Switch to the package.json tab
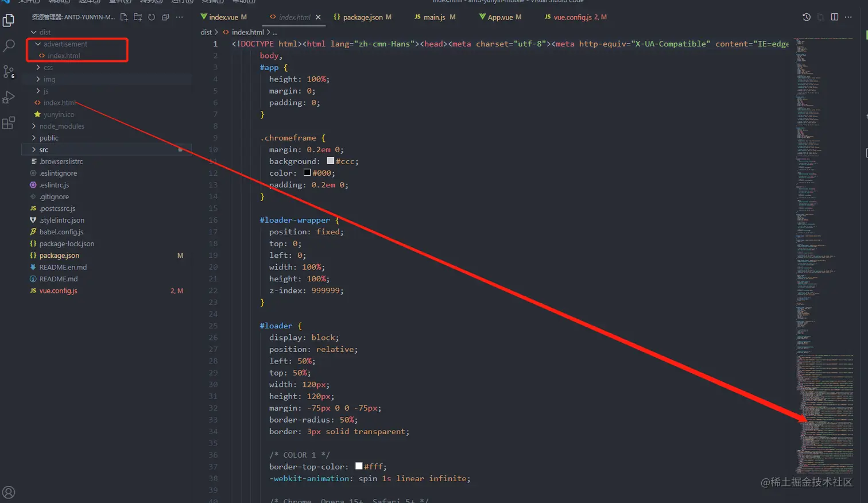The image size is (868, 503). click(362, 17)
